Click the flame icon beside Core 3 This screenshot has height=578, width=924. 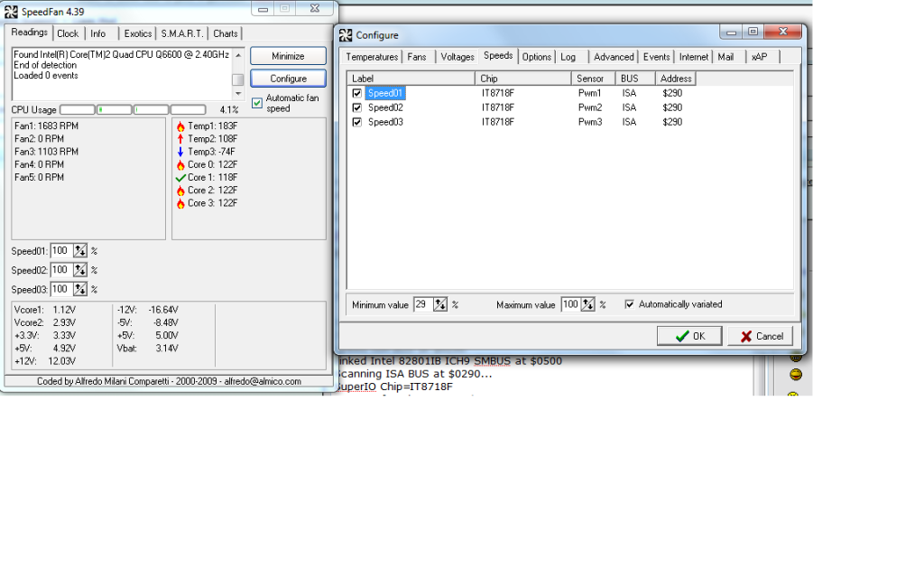pos(180,203)
